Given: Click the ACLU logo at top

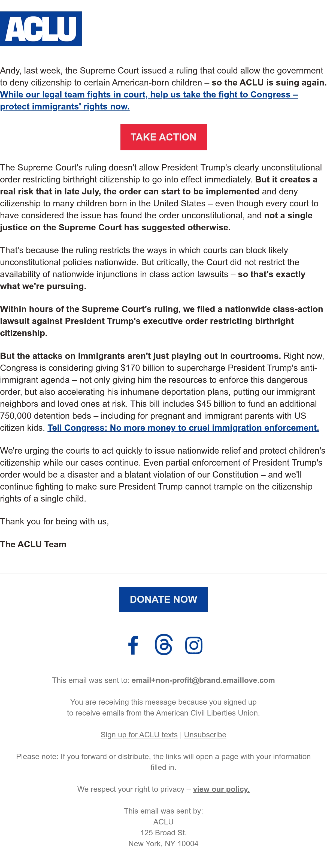Looking at the screenshot, I should click(41, 29).
